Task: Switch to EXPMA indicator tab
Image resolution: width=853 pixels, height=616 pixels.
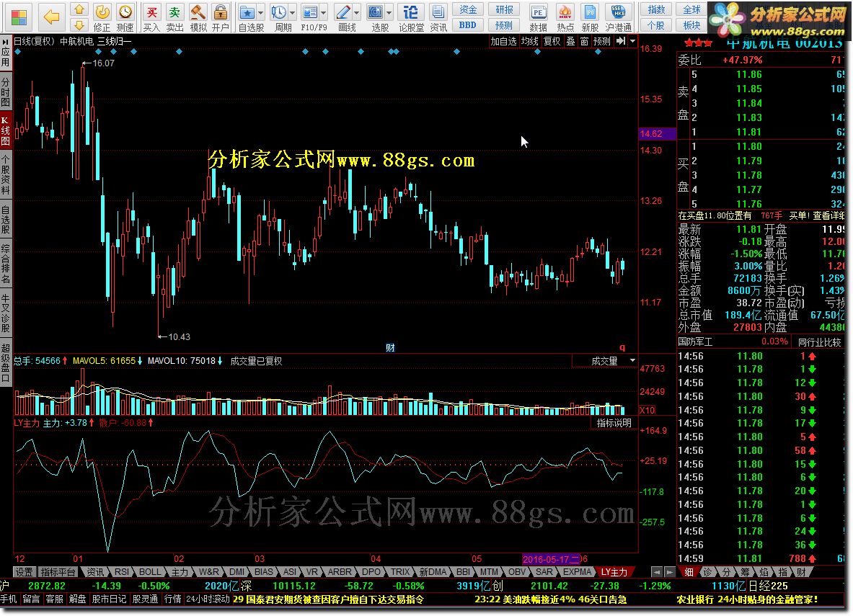Action: point(577,572)
